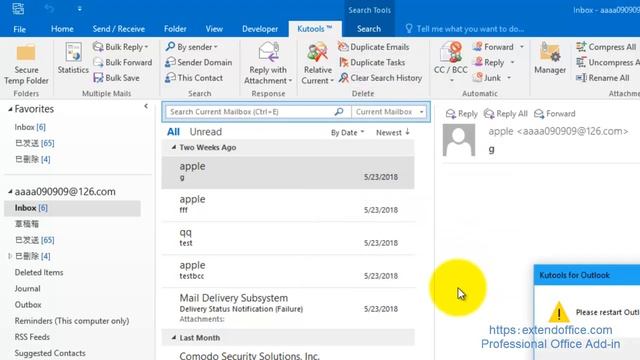Toggle the Newest sort order
The height and width of the screenshot is (360, 640).
pos(393,133)
